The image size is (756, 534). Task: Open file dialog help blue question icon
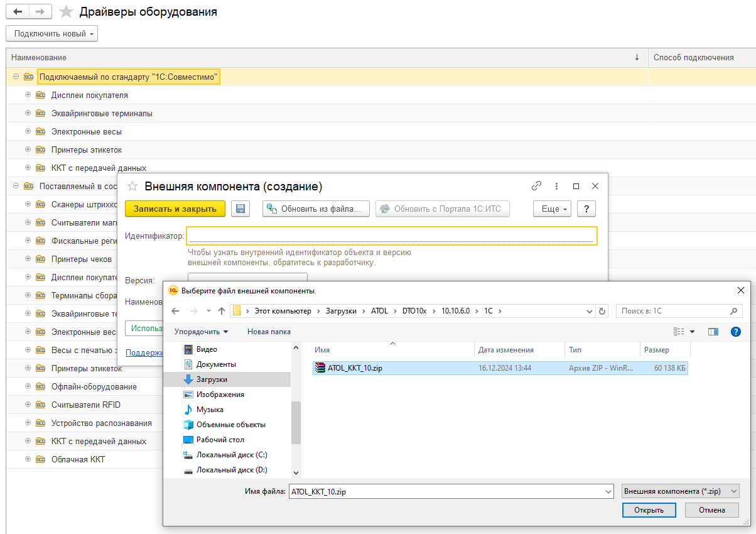click(736, 331)
